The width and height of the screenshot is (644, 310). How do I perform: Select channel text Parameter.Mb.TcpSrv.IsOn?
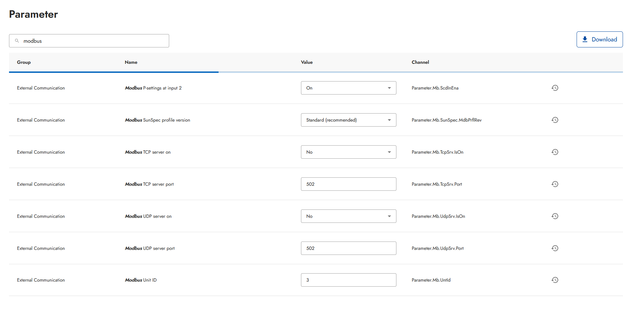437,152
